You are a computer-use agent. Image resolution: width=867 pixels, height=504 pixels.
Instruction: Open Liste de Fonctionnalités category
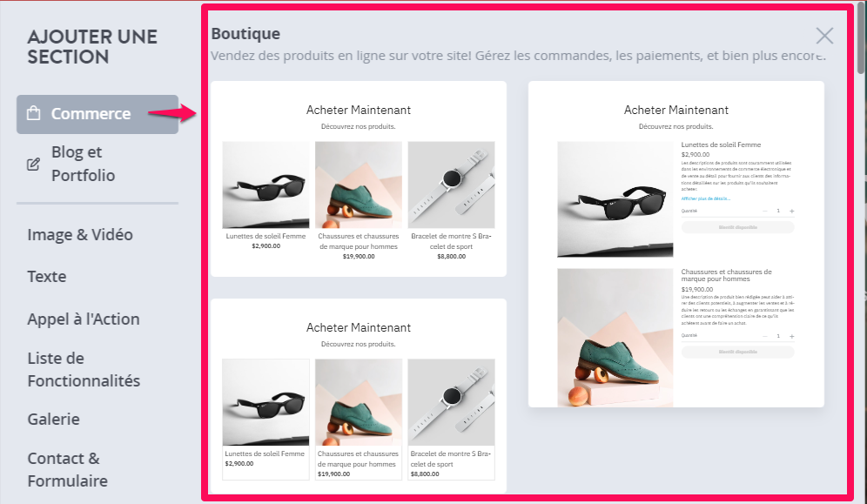[x=84, y=370]
